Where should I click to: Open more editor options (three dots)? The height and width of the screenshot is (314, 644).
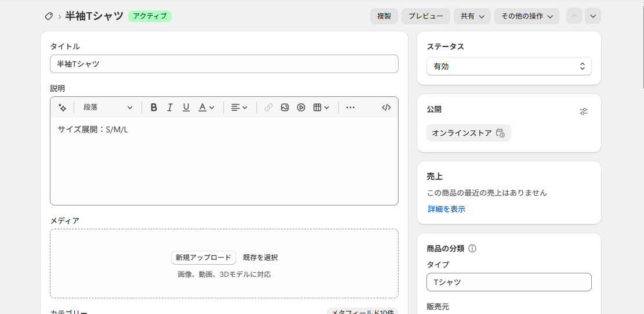pos(350,107)
